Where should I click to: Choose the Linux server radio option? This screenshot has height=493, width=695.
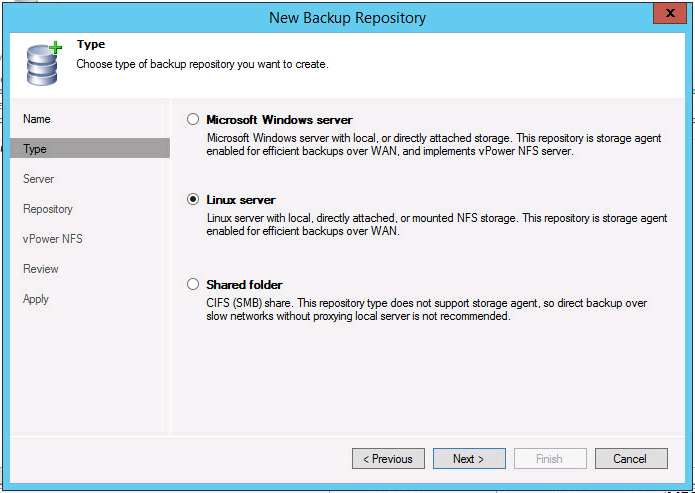point(193,200)
